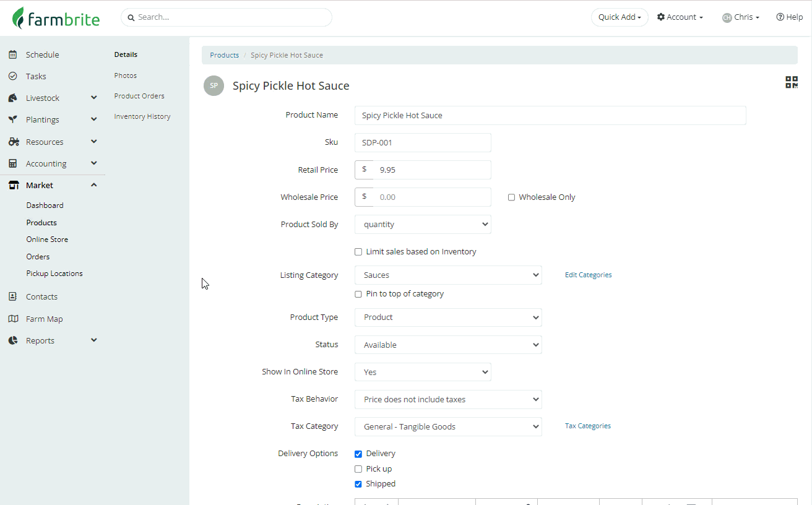Click the Reports pie chart icon
812x505 pixels.
[x=13, y=340]
